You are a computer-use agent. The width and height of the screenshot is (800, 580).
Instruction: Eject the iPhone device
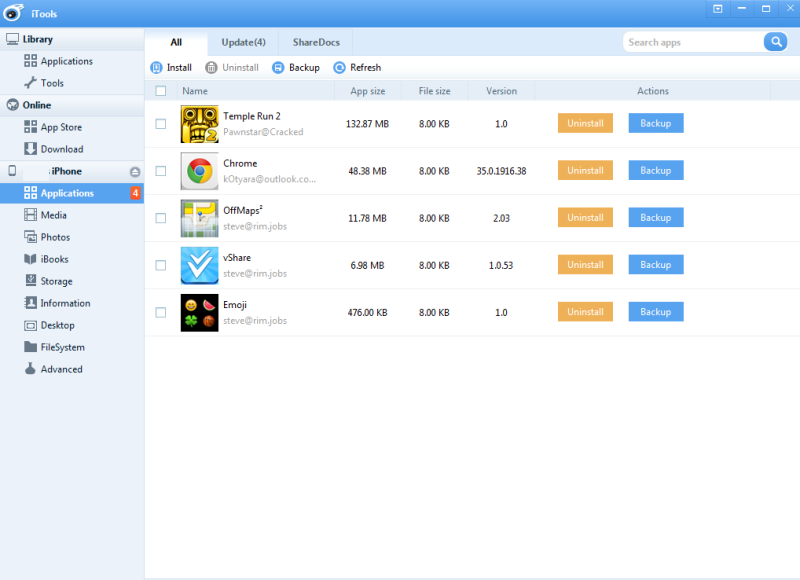(135, 172)
